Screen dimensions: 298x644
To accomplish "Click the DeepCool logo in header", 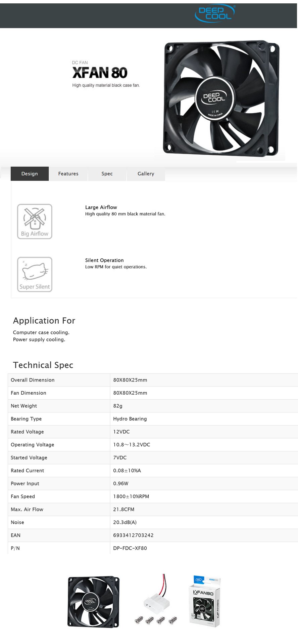I will tap(215, 13).
